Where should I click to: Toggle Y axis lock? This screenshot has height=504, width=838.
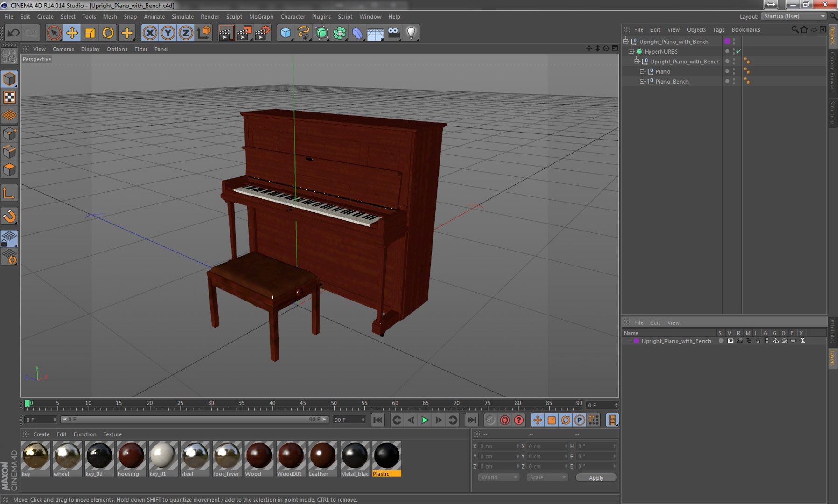click(x=168, y=33)
